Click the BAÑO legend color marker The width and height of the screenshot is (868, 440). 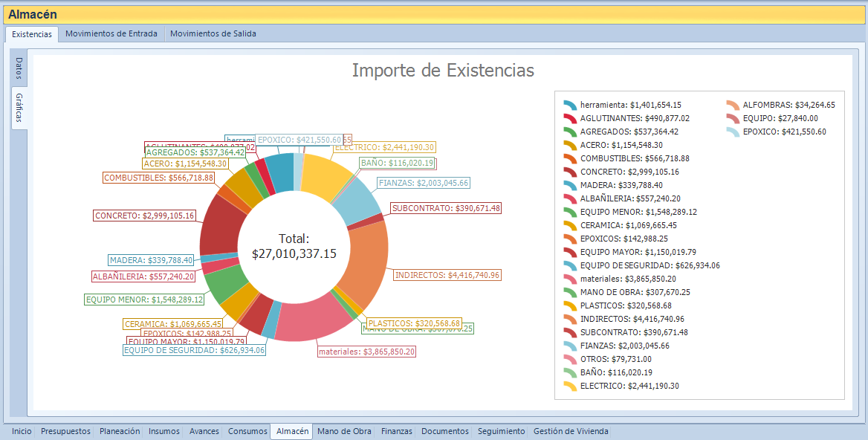point(570,372)
